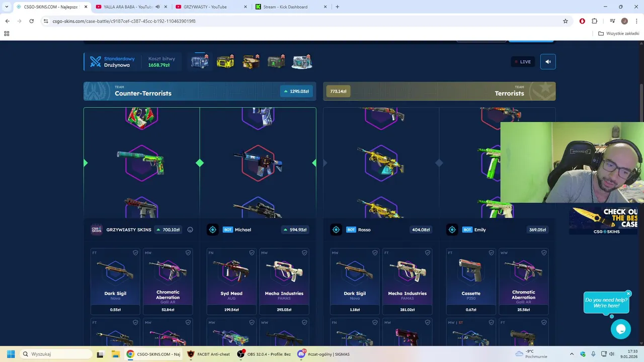644x362 pixels.
Task: Open the Syd Mead AUG skin card
Action: click(x=231, y=282)
